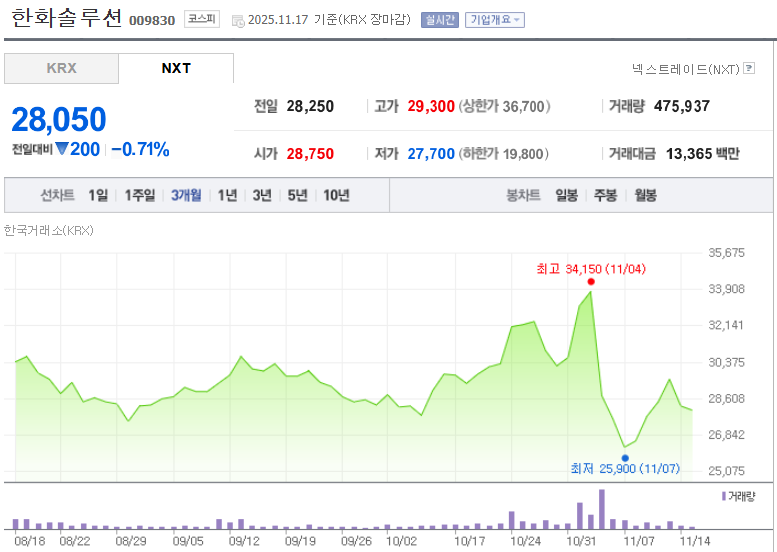Show the 월봉 candle chart
The width and height of the screenshot is (777, 552).
(646, 195)
